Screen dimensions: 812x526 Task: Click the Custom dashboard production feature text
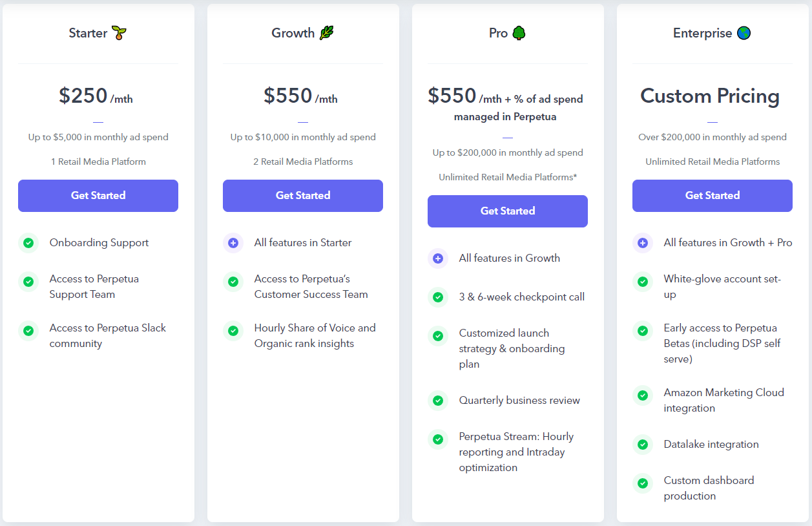(x=709, y=488)
